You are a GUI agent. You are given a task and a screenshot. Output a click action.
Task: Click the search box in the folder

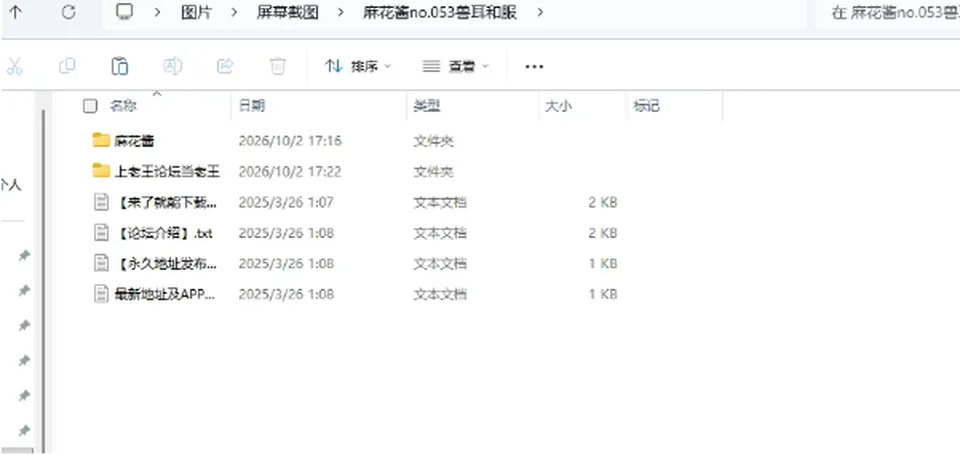pyautogui.click(x=889, y=13)
